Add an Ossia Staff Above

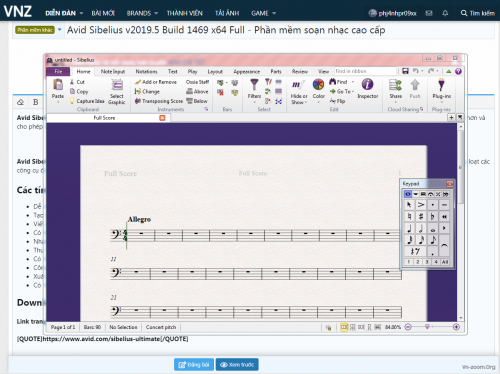click(197, 91)
